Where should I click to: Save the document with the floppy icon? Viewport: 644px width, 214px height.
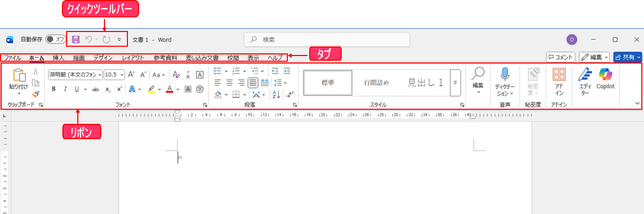(x=76, y=39)
